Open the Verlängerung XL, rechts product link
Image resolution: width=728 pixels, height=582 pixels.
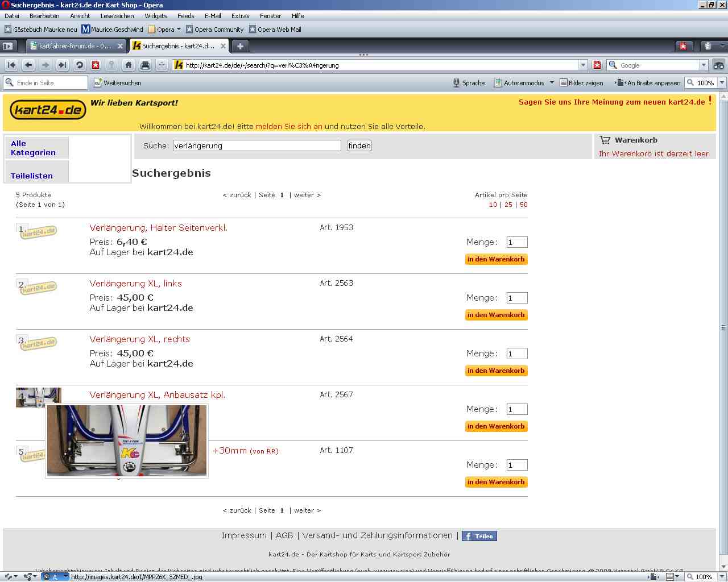coord(140,339)
